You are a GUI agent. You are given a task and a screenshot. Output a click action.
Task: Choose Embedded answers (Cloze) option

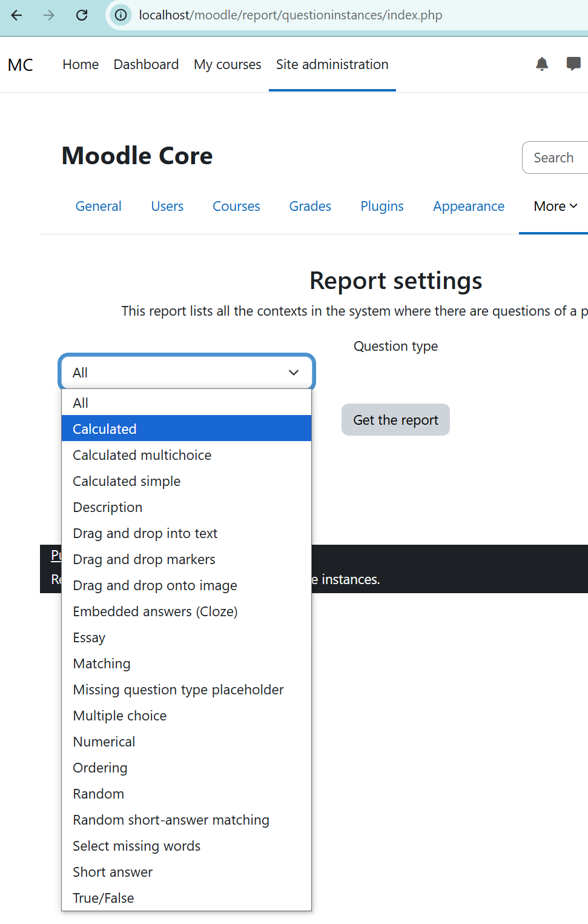tap(187, 611)
